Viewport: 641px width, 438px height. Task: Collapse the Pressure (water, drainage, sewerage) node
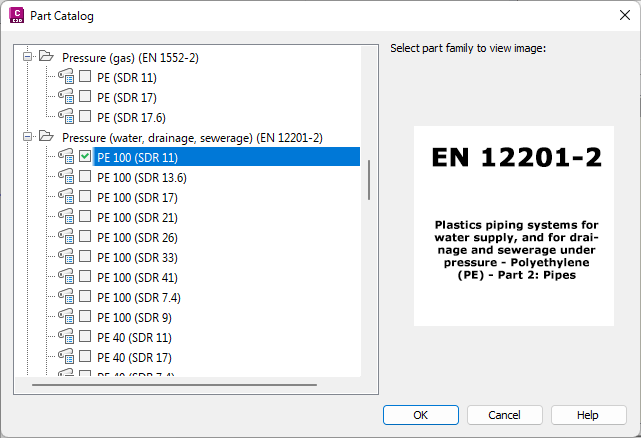pos(27,137)
